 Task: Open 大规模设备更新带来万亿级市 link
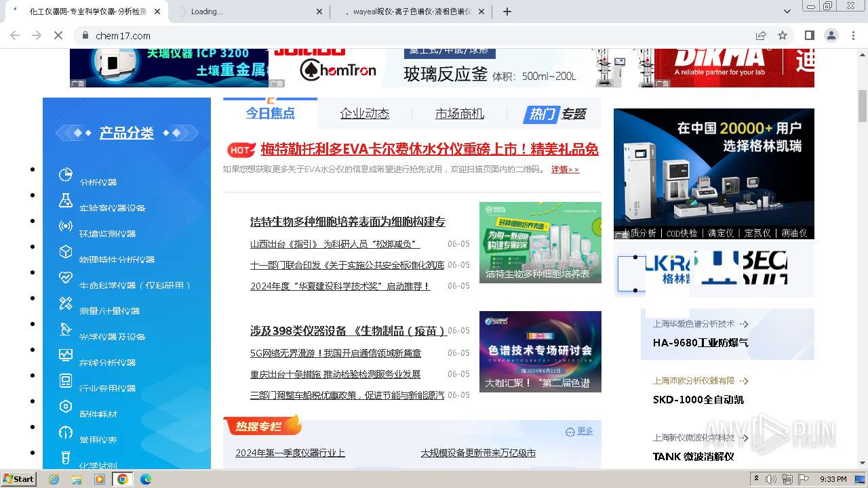click(x=478, y=453)
